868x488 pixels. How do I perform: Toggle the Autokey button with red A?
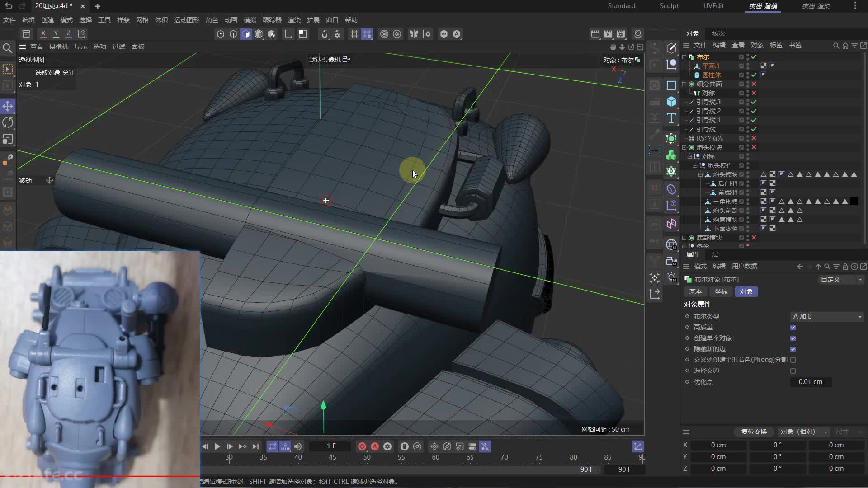375,446
